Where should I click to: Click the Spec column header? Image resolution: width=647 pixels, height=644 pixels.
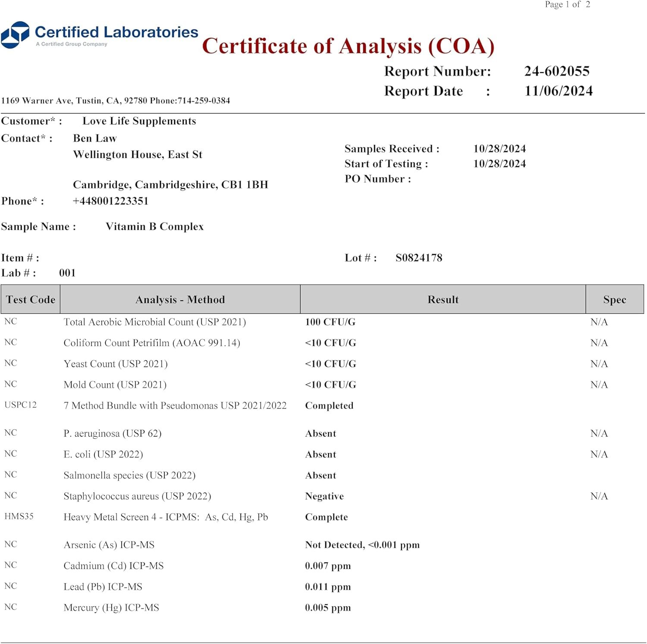click(614, 300)
